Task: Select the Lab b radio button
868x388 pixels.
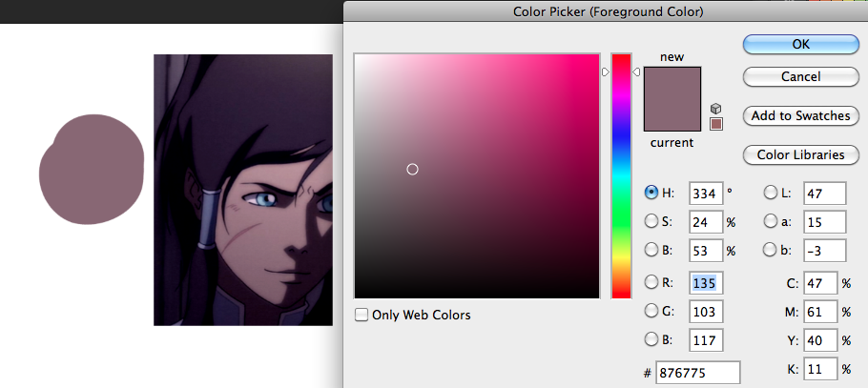Action: click(x=770, y=250)
